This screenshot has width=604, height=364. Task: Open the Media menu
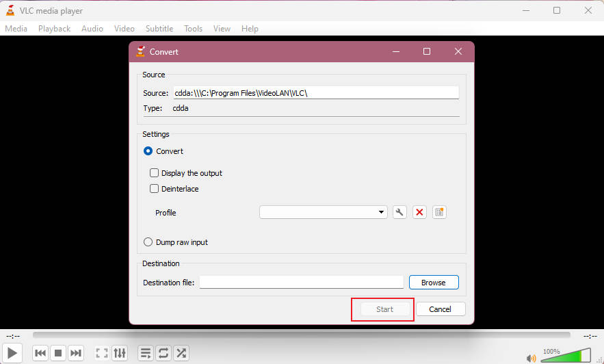(x=16, y=29)
